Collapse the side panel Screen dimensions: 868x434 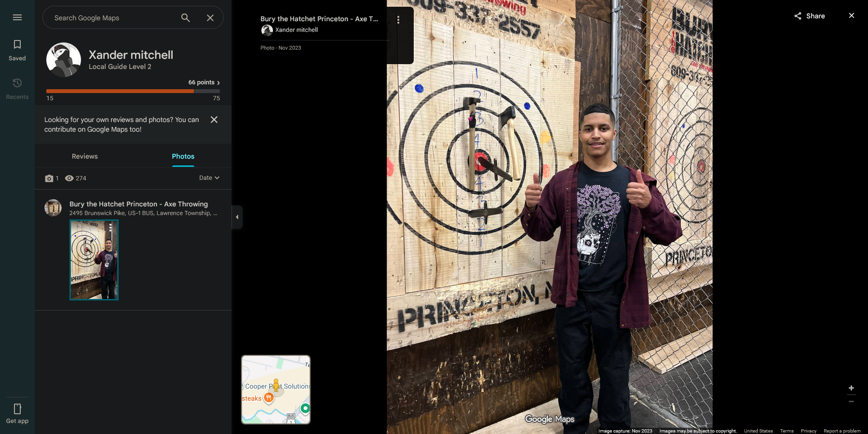tap(237, 217)
